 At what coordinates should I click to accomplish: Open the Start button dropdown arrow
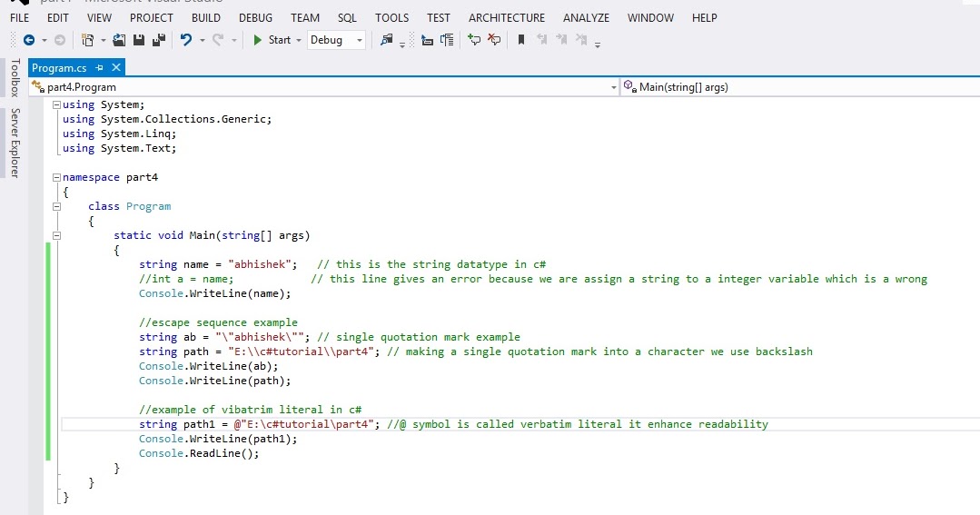(299, 41)
